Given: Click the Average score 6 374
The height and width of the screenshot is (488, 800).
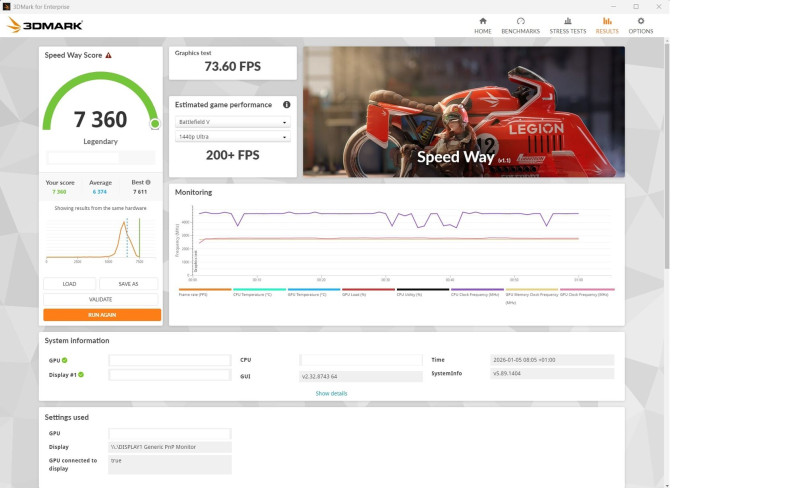Looking at the screenshot, I should click(x=100, y=192).
